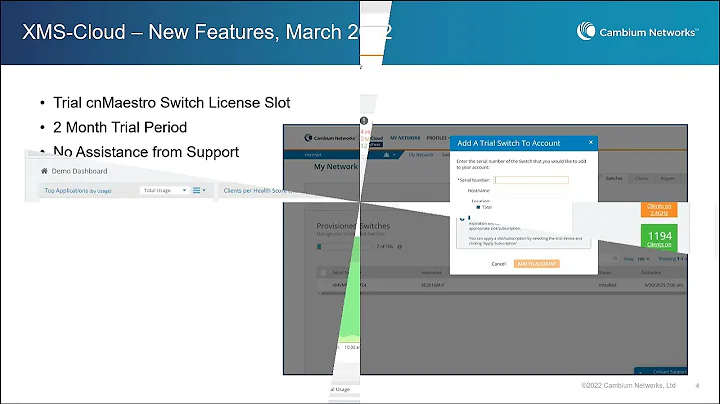Click the Contact Support button
Screen dimensions: 720x404
(661, 371)
